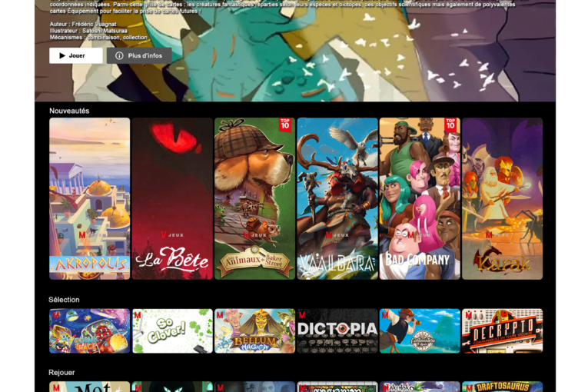Open the Bad Company game poster
Screen dimensions: 588x392
(x=420, y=198)
